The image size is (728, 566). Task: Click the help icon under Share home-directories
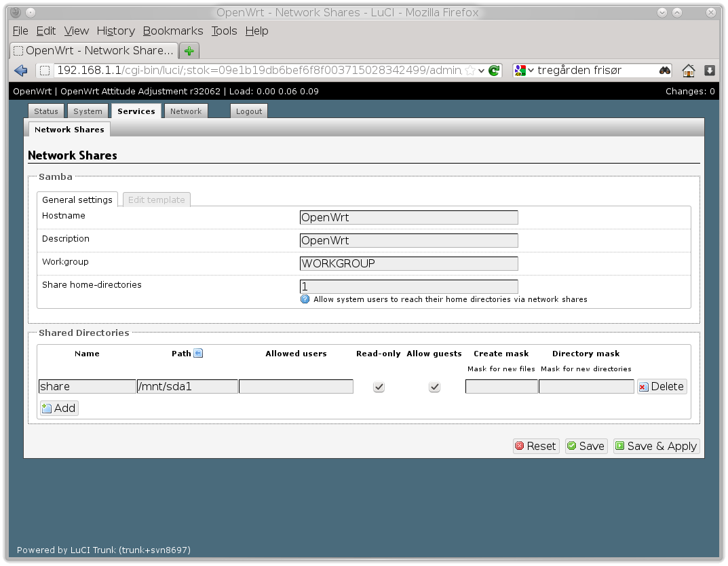(305, 299)
